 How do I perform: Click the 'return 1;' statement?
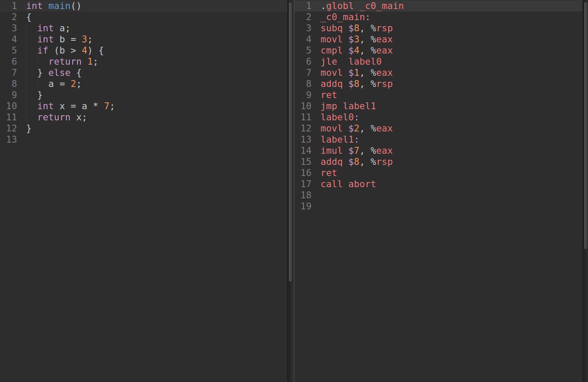point(73,62)
